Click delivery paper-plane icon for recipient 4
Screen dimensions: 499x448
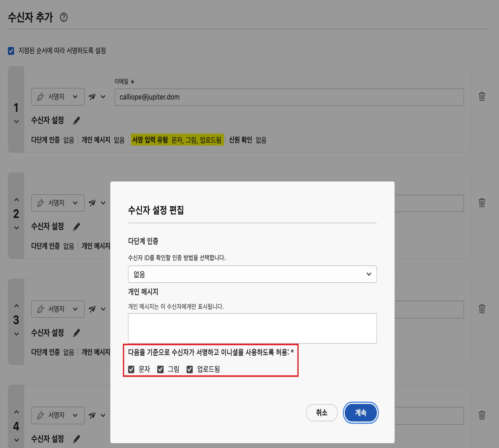click(x=92, y=415)
